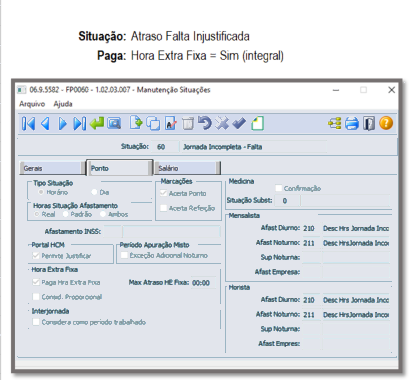The image size is (409, 380).
Task: Toggle Paga Hra Extra Fixa checkbox
Action: 36,282
